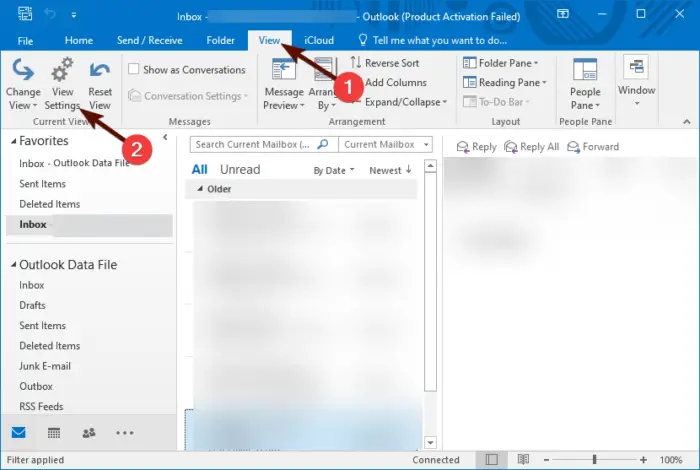This screenshot has height=470, width=700.
Task: Adjust the zoom slider handle
Action: (x=594, y=459)
